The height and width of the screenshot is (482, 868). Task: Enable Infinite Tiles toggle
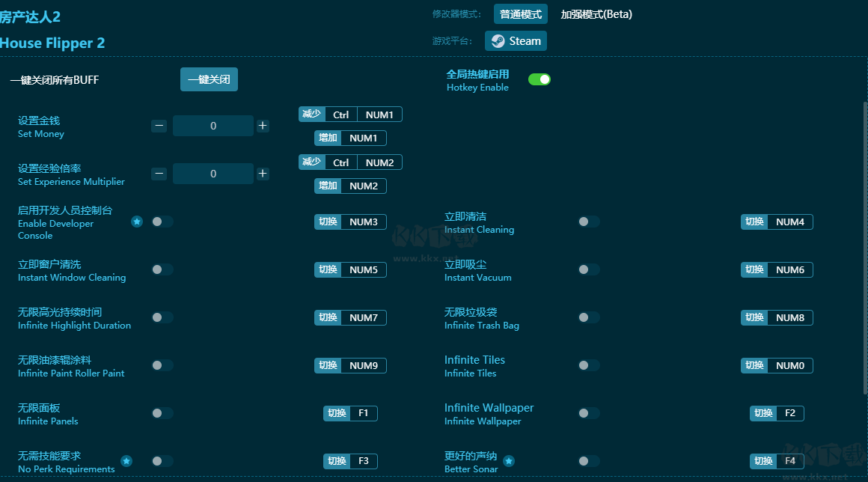tap(588, 365)
